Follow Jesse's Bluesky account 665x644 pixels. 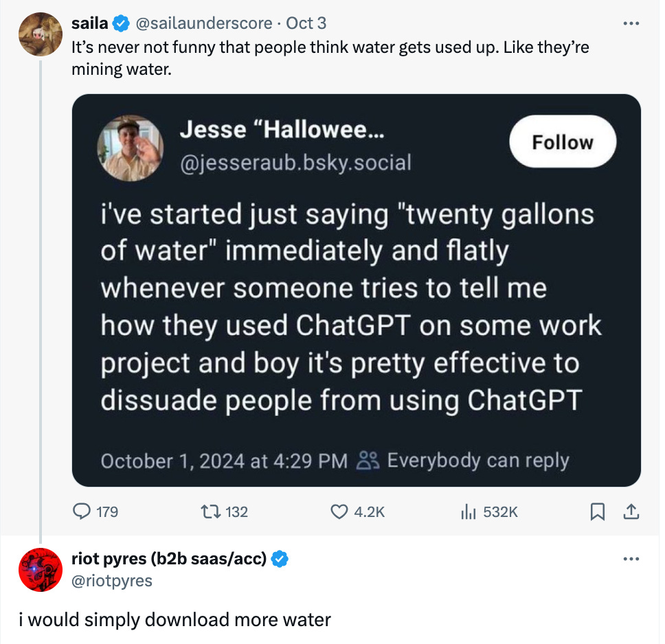(x=562, y=141)
